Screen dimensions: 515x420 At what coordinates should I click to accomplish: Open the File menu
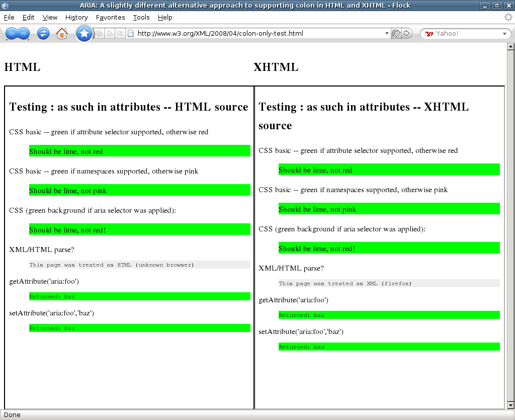[9, 18]
